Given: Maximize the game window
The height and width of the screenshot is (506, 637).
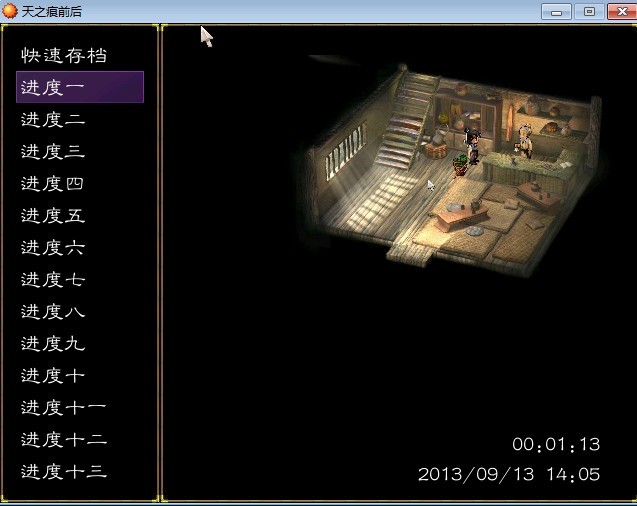Looking at the screenshot, I should [x=589, y=11].
